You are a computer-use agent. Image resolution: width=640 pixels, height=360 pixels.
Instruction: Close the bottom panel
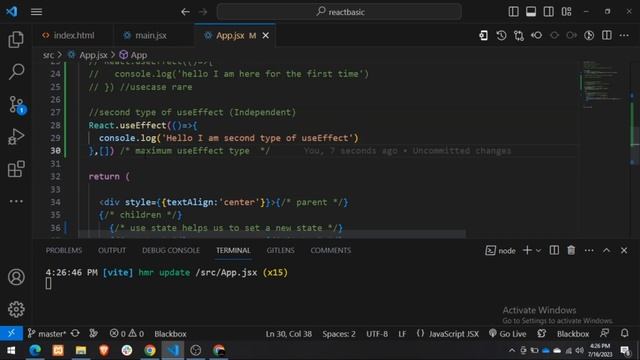[624, 251]
